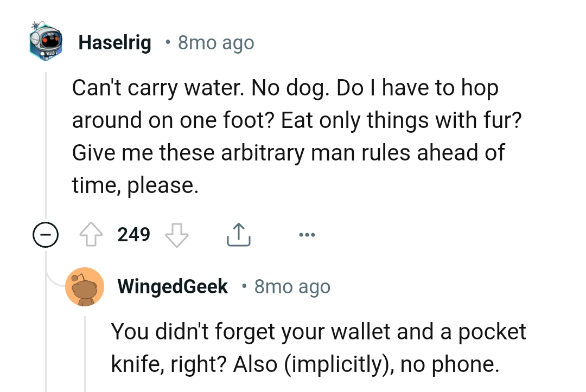The height and width of the screenshot is (392, 586).
Task: Click the 8mo ago timestamp on WingedGeek's reply
Action: click(x=291, y=286)
